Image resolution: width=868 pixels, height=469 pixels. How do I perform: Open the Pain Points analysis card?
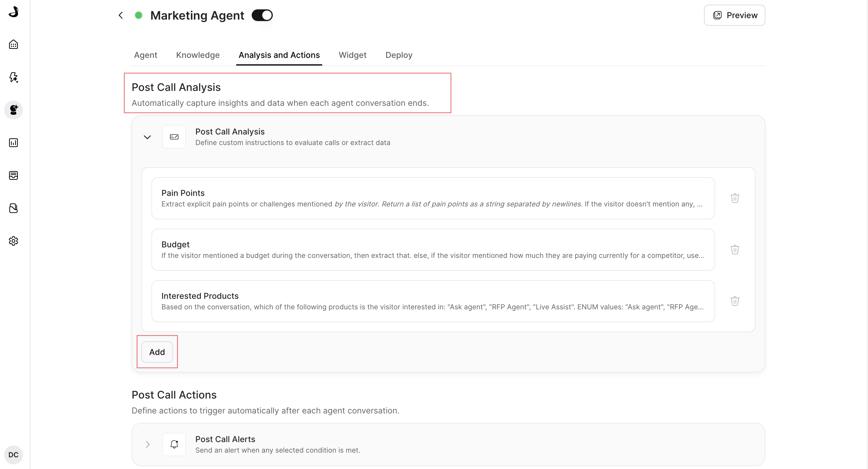click(x=433, y=199)
